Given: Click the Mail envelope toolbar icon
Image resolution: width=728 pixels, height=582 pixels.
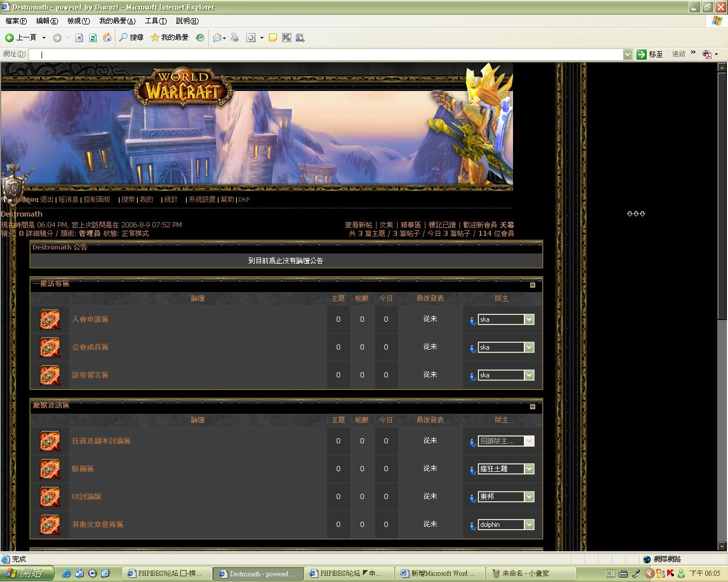Looking at the screenshot, I should click(217, 38).
